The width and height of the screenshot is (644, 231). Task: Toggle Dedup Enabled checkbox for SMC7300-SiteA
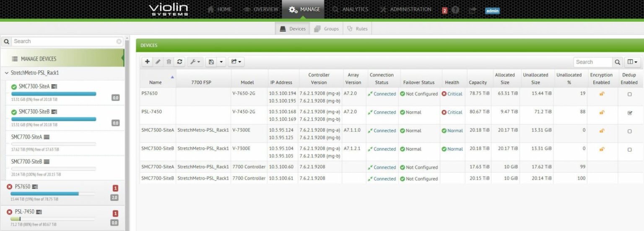[x=629, y=131]
